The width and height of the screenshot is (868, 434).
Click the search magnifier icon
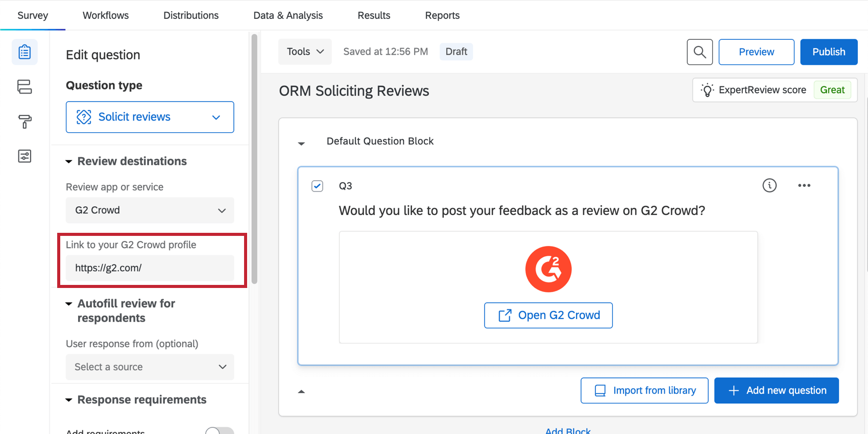tap(700, 52)
